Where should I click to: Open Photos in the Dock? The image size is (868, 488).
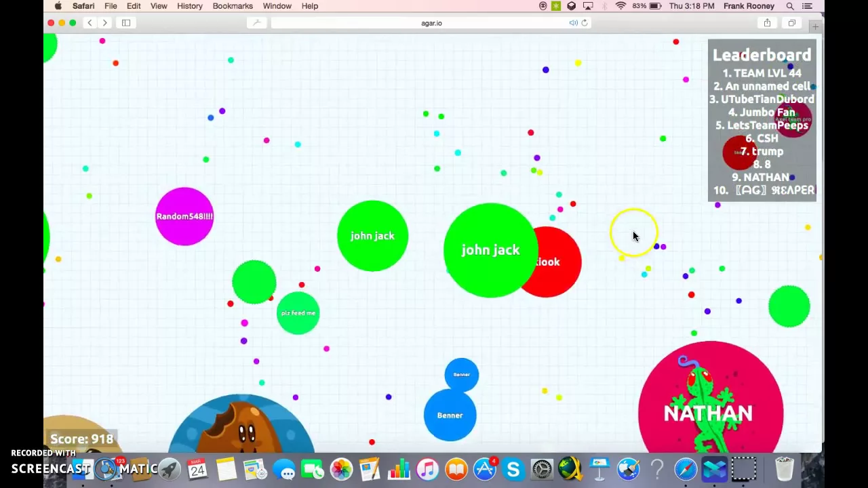(341, 469)
